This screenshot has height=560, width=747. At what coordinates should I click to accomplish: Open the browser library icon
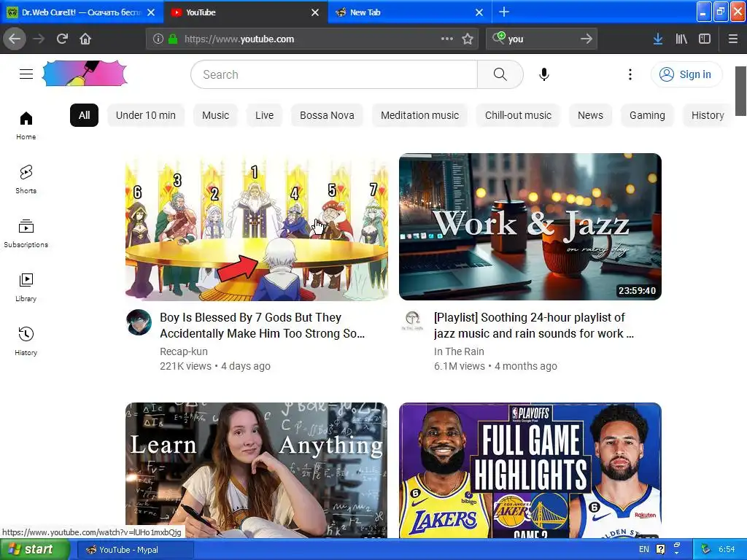coord(681,39)
